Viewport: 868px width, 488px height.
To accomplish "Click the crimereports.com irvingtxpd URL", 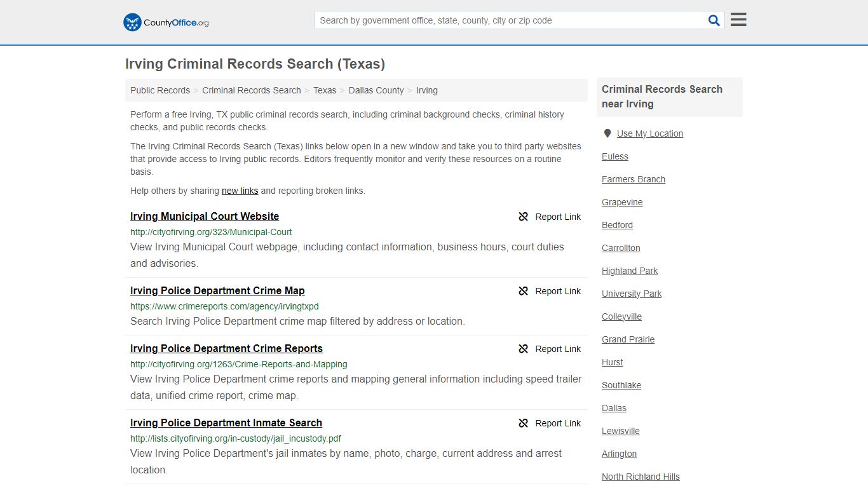I will [x=224, y=306].
